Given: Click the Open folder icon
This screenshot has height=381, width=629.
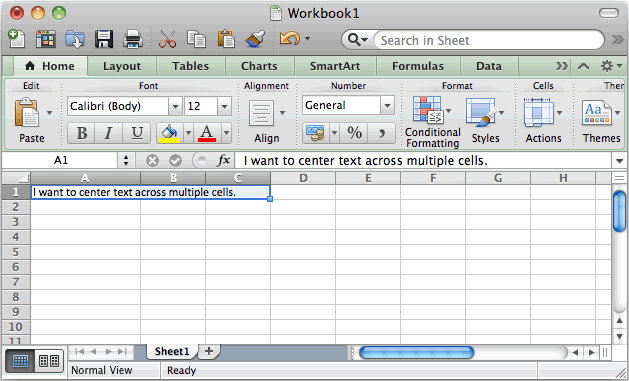Looking at the screenshot, I should [75, 39].
